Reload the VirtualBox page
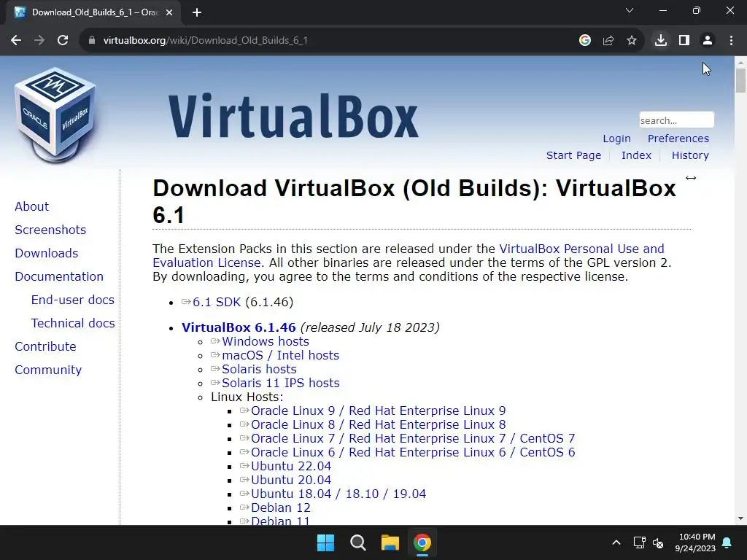 pyautogui.click(x=63, y=41)
